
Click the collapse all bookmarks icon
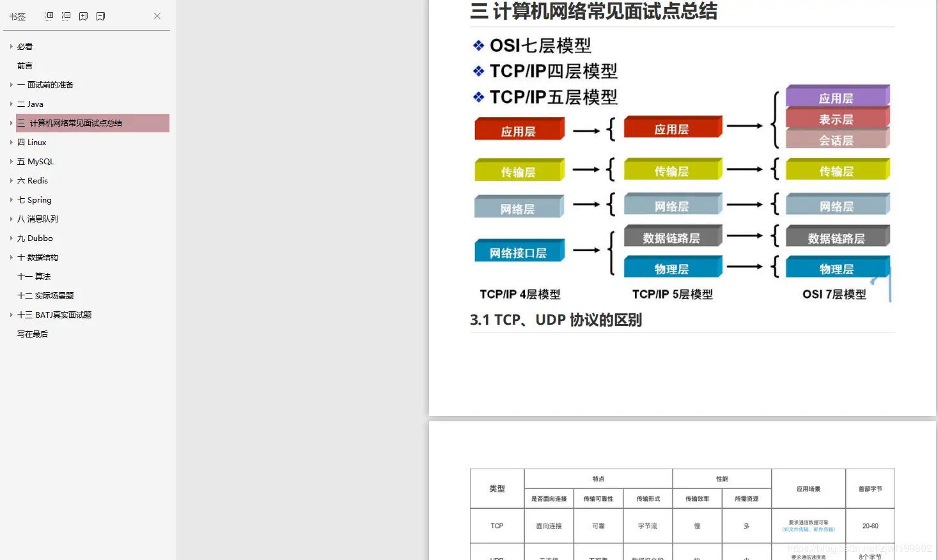[66, 15]
